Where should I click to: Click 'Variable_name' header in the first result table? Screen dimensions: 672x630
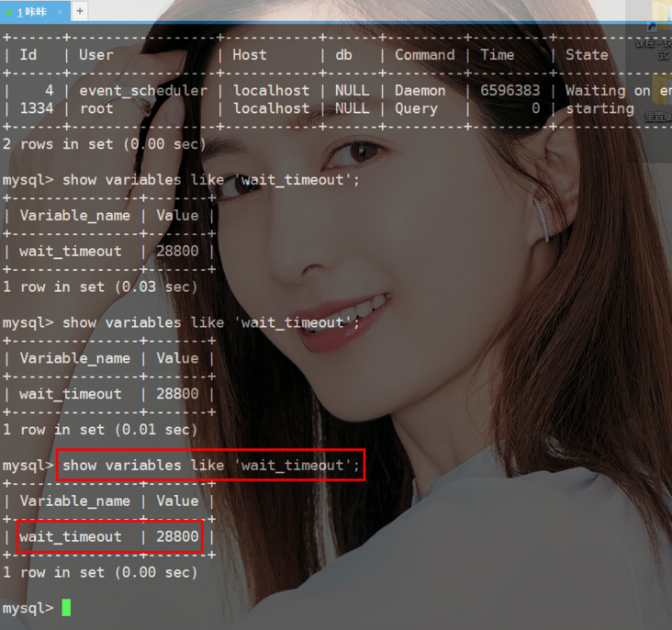click(75, 216)
